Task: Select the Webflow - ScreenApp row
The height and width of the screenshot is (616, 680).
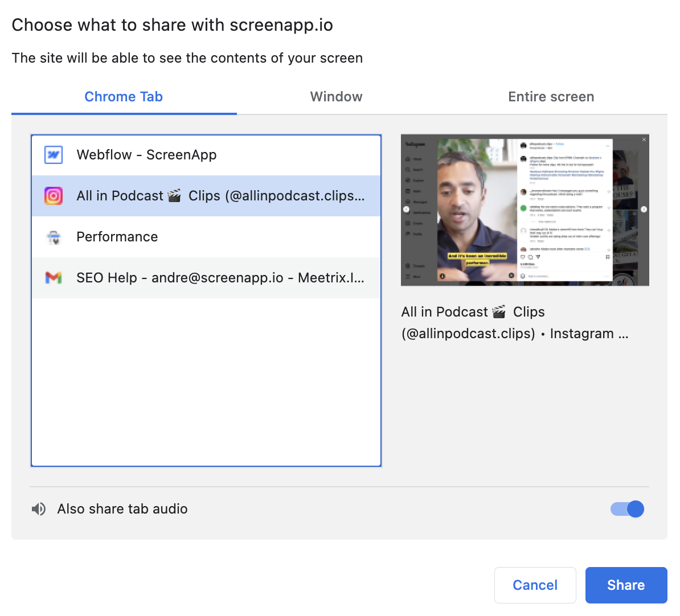Action: (206, 155)
